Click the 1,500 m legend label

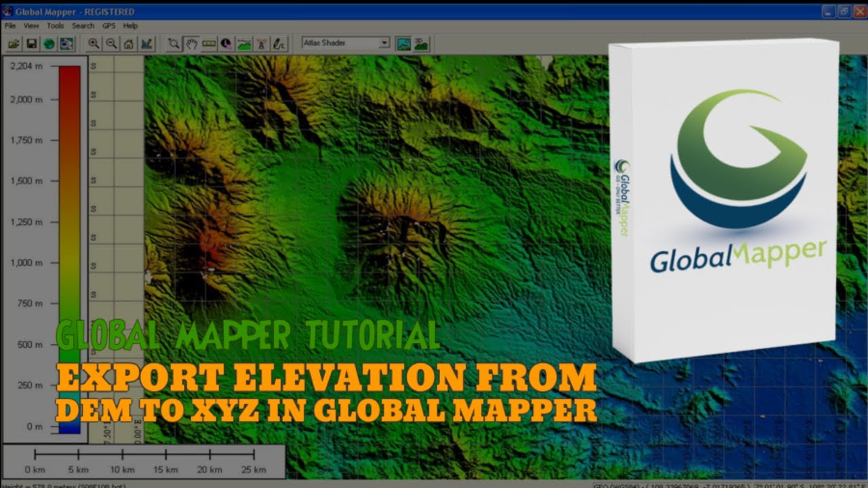click(x=26, y=181)
